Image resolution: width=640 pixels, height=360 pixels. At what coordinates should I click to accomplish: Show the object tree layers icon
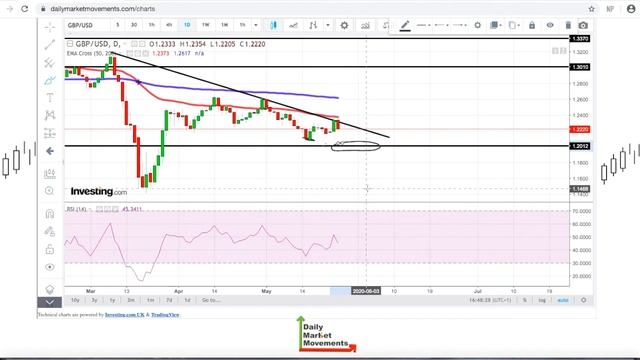50,289
